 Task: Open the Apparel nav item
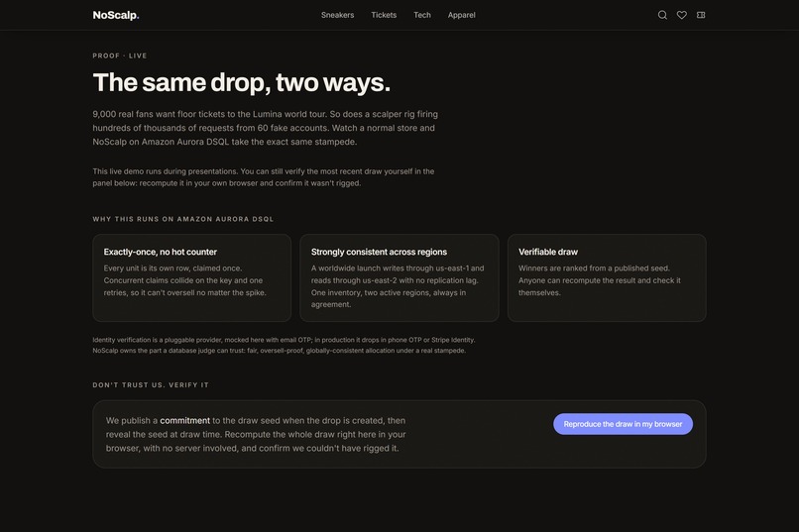461,15
